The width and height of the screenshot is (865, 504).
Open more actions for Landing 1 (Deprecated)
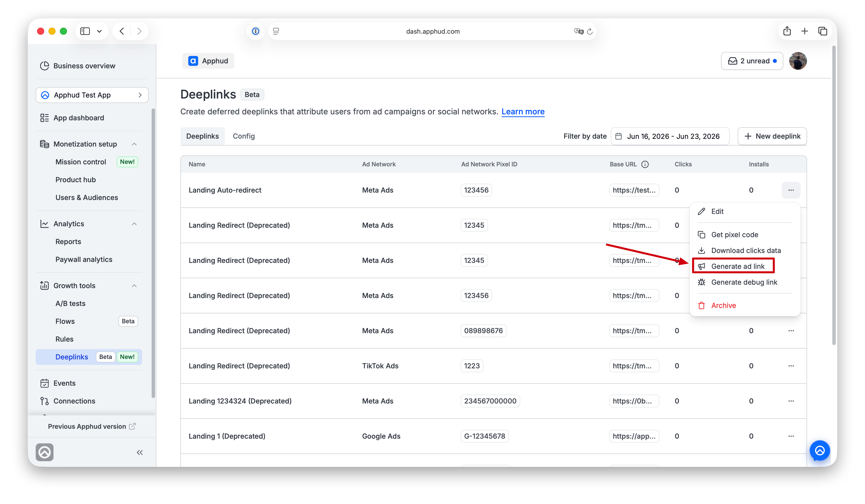791,436
